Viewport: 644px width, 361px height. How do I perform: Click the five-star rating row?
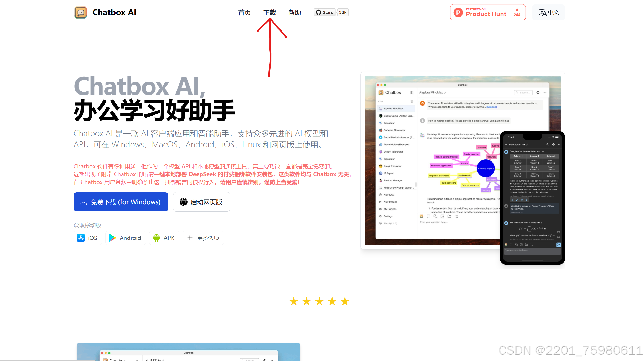(319, 301)
